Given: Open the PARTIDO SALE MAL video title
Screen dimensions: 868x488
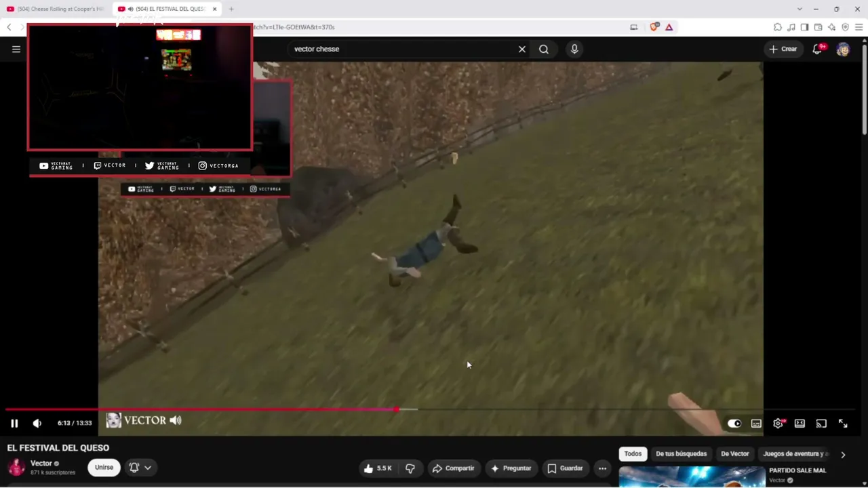Looking at the screenshot, I should coord(797,470).
